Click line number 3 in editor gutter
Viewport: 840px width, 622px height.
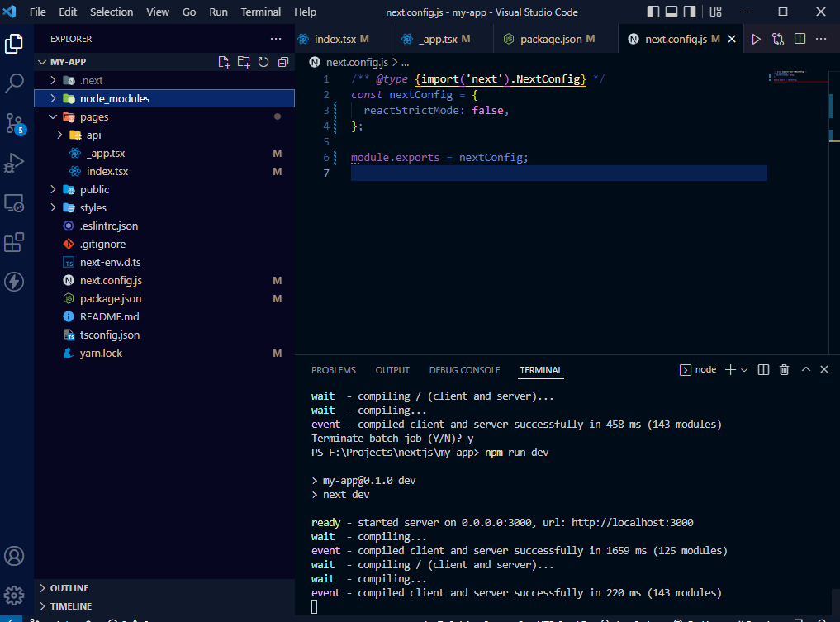(x=326, y=111)
